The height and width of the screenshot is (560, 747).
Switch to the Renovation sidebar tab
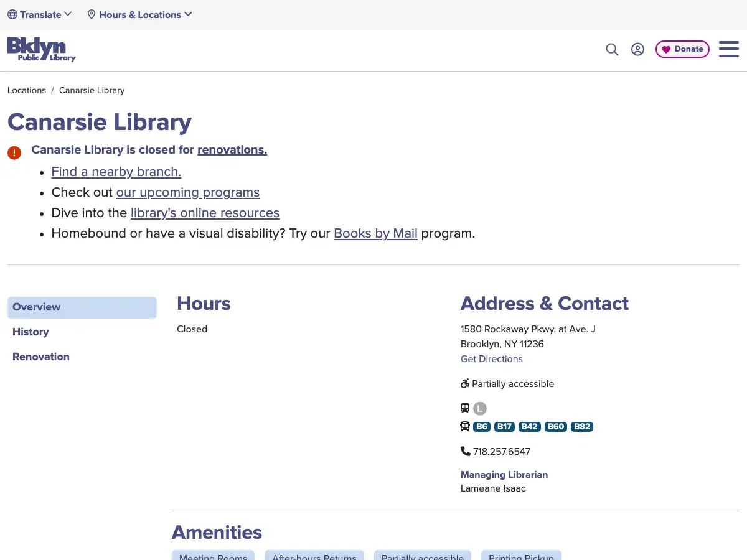41,357
